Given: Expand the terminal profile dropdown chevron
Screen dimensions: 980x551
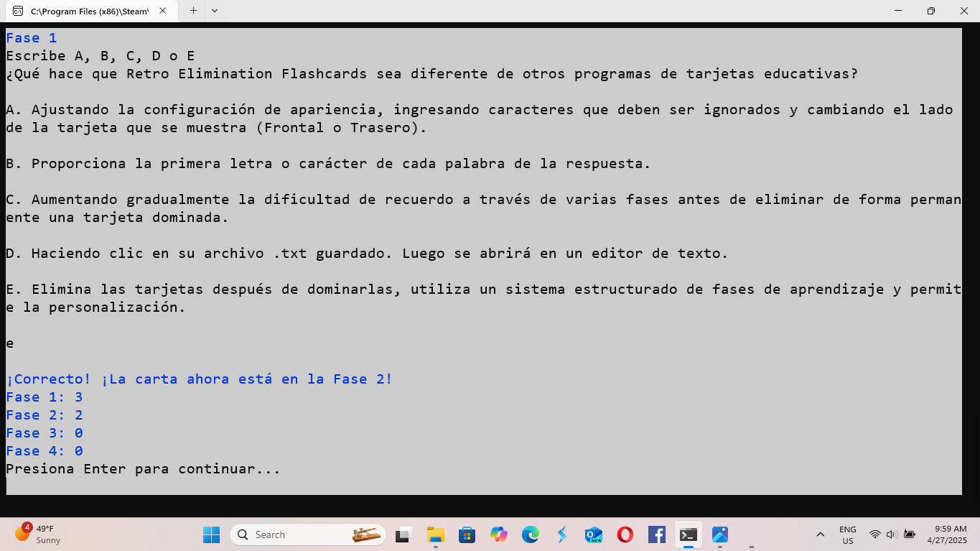Looking at the screenshot, I should pos(215,11).
